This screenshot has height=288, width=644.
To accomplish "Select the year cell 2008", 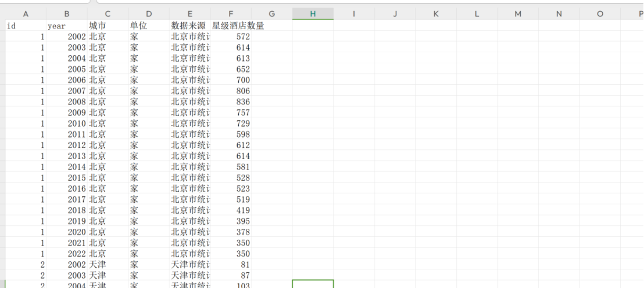I will pos(66,102).
